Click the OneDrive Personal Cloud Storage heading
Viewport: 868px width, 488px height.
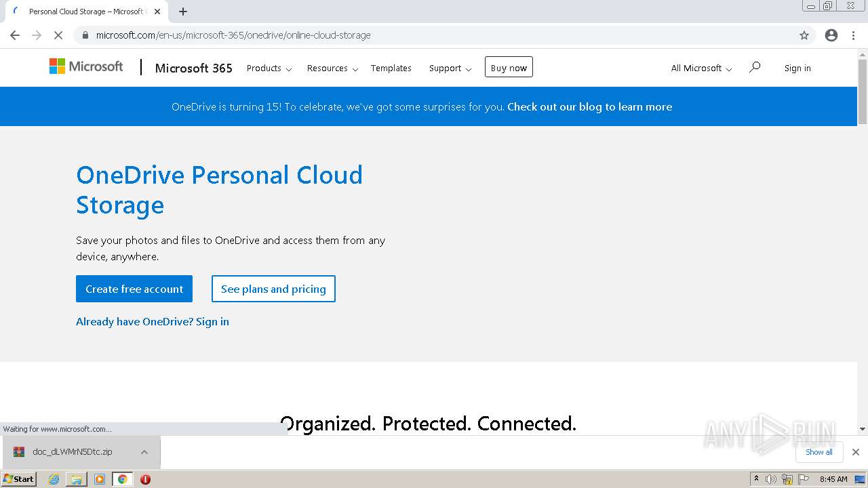click(219, 190)
